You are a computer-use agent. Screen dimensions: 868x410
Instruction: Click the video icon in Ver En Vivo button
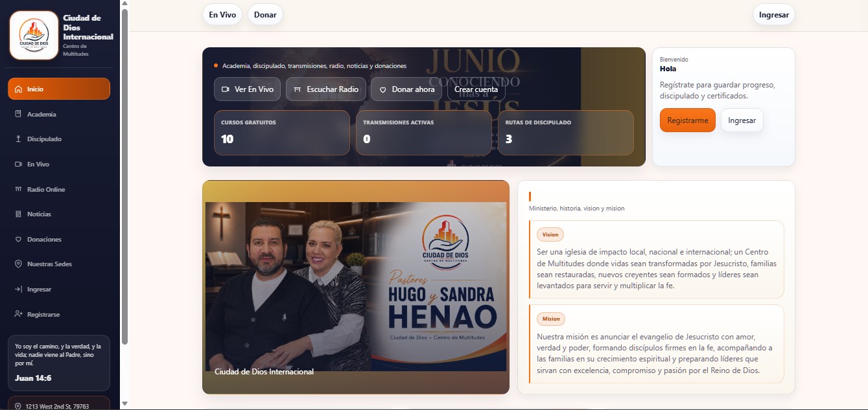226,89
